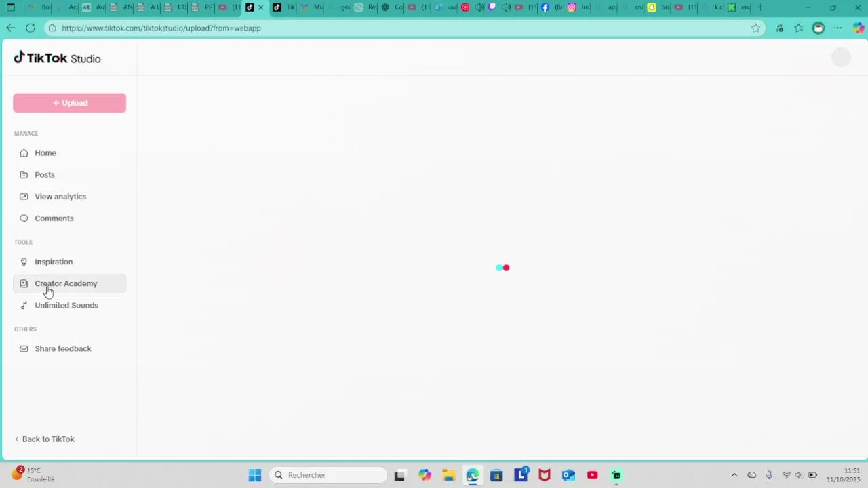868x488 pixels.
Task: Go to the Posts page
Action: (69, 175)
